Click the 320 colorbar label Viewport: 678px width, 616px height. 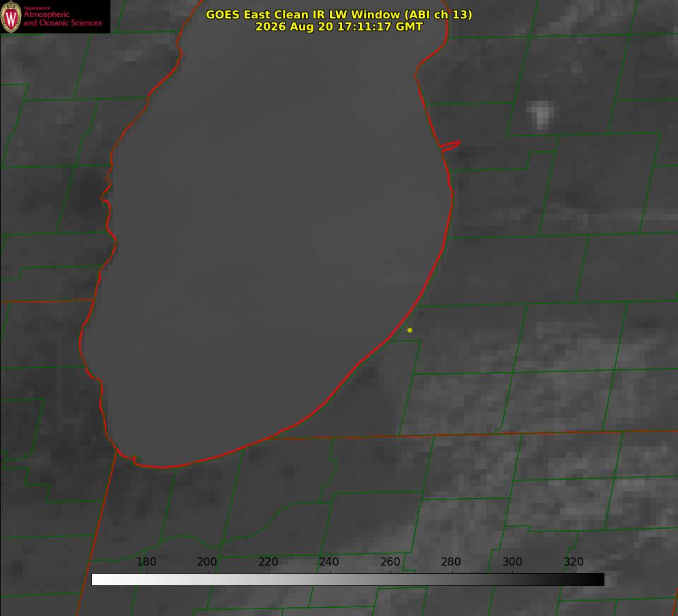[x=574, y=561]
